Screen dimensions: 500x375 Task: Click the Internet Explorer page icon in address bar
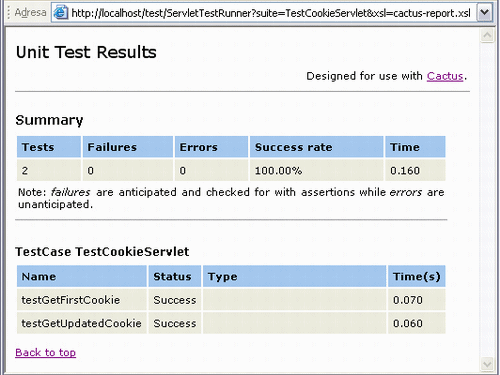point(61,13)
